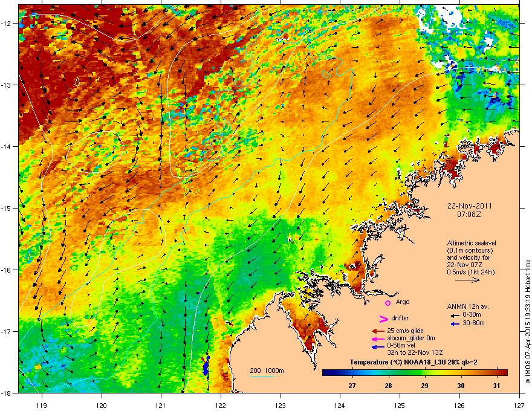Click the '200 1000m' isobath label

coord(267,371)
